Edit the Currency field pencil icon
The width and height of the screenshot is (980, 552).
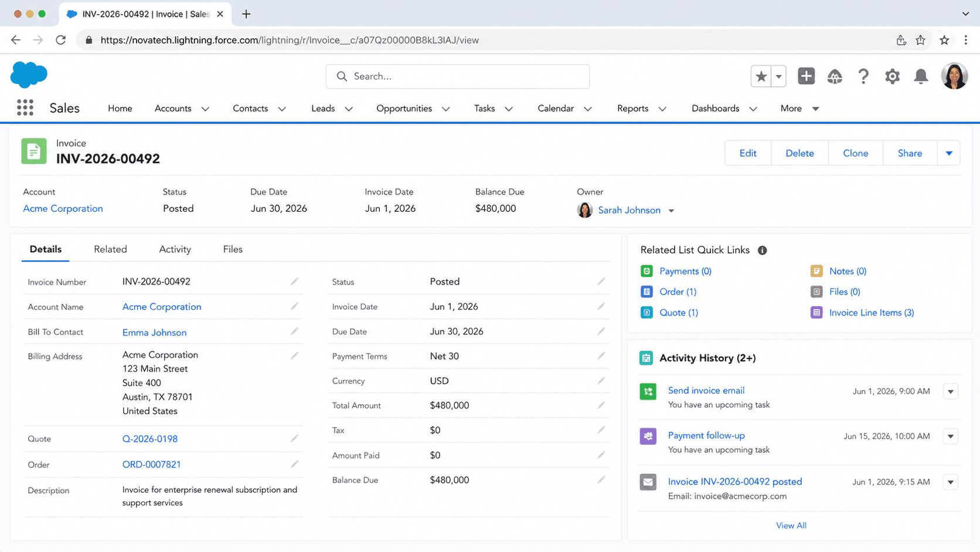pos(601,381)
